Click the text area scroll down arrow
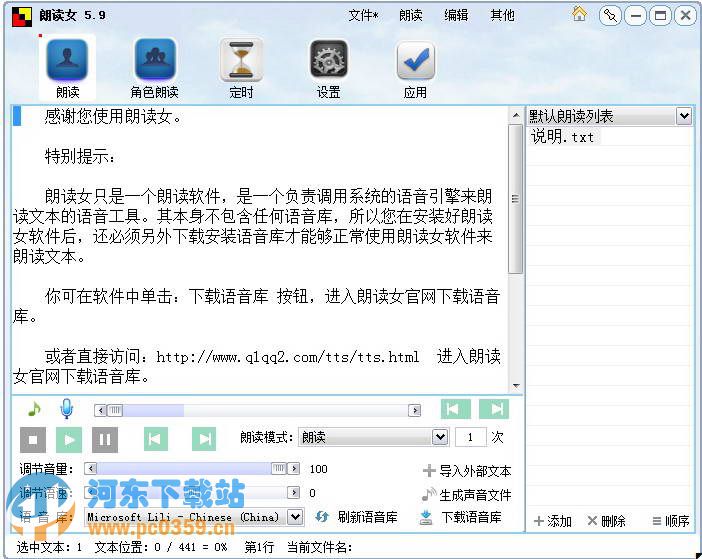 [516, 386]
